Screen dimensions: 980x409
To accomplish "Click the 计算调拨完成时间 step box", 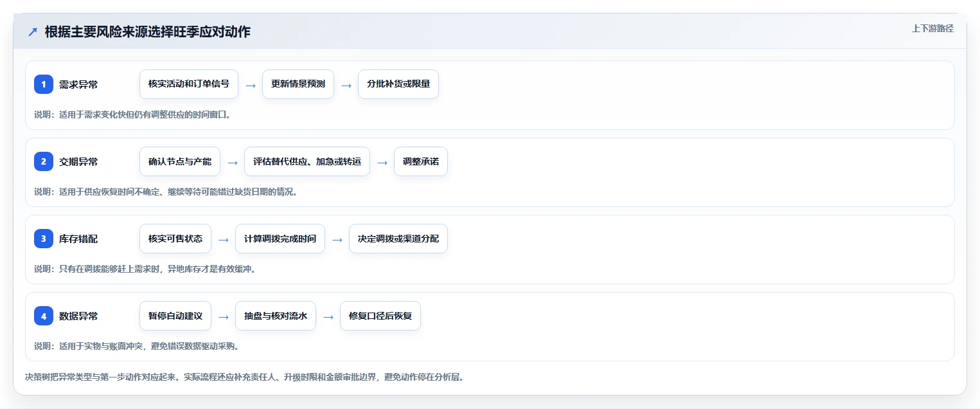I will point(280,239).
